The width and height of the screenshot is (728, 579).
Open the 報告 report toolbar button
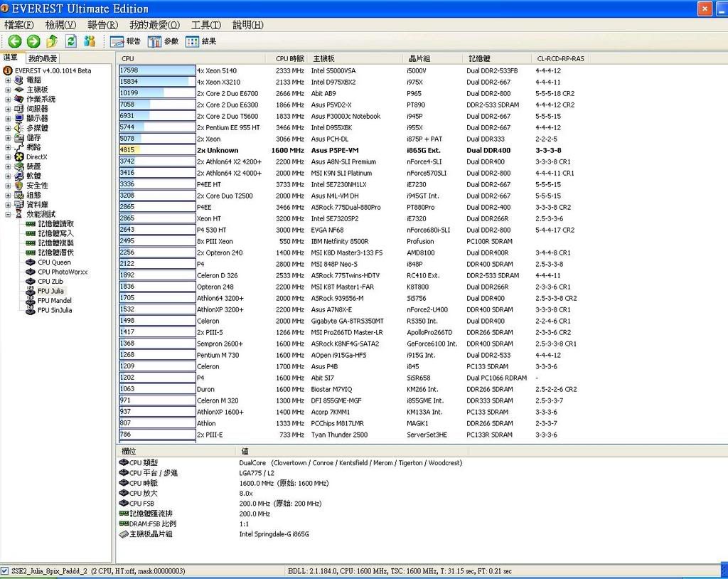125,41
